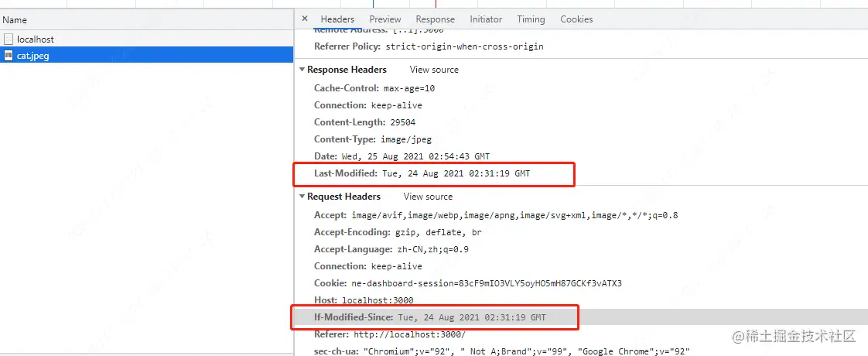Click the Referrer Policy strict-origin-when-cross-origin line

(429, 46)
